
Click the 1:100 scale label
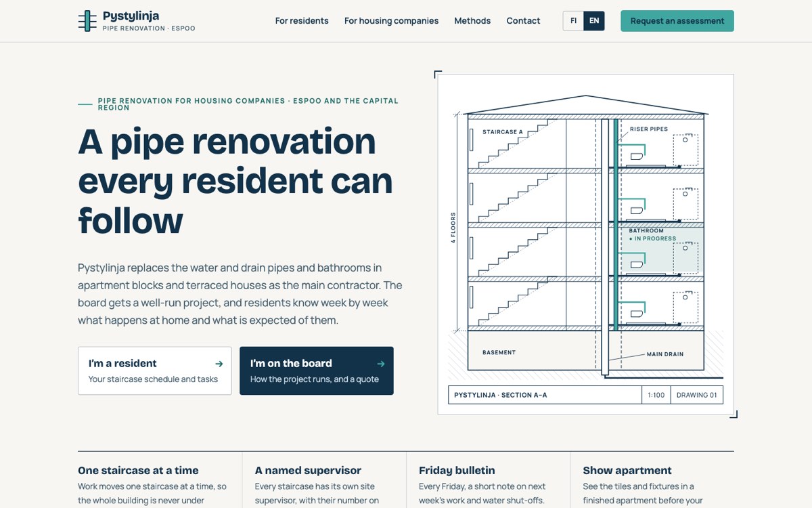[x=656, y=395]
